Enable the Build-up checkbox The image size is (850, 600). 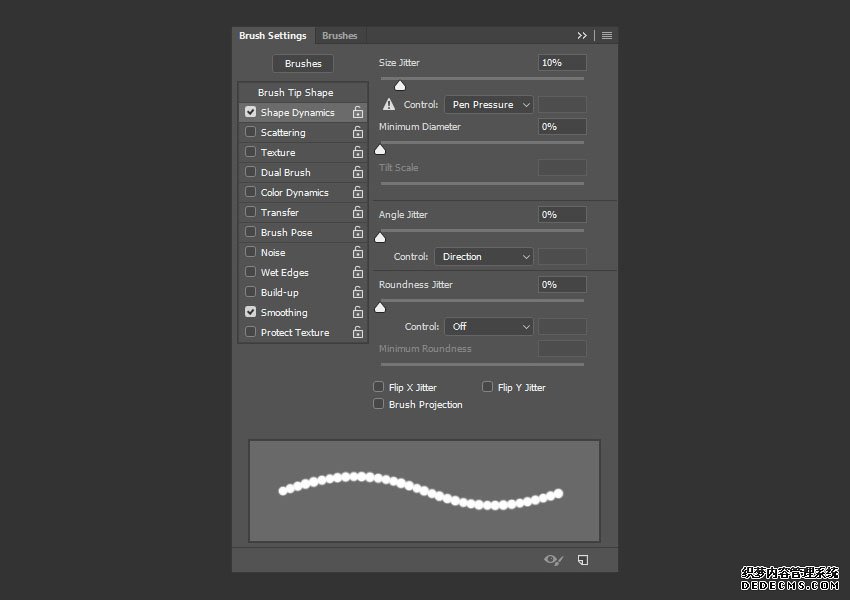tap(250, 292)
